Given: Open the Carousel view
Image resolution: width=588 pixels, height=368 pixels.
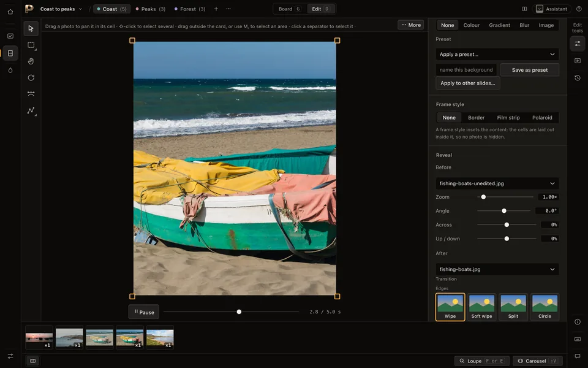Looking at the screenshot, I should point(538,361).
